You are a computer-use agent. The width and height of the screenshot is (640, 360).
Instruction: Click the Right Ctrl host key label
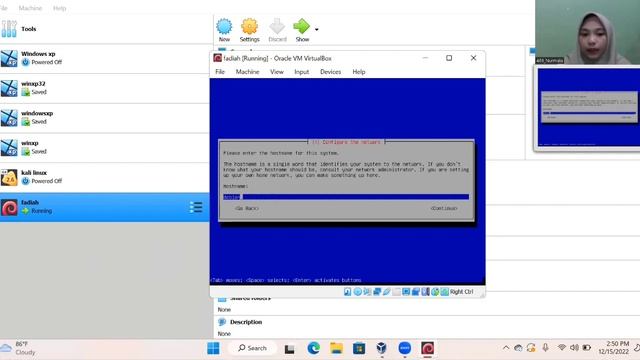pos(462,292)
